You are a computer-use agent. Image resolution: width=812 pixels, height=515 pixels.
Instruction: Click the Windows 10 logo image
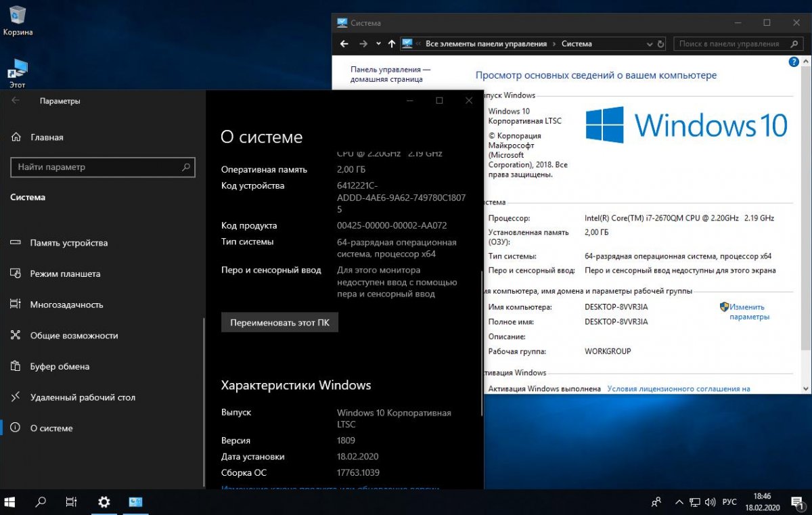click(x=687, y=125)
